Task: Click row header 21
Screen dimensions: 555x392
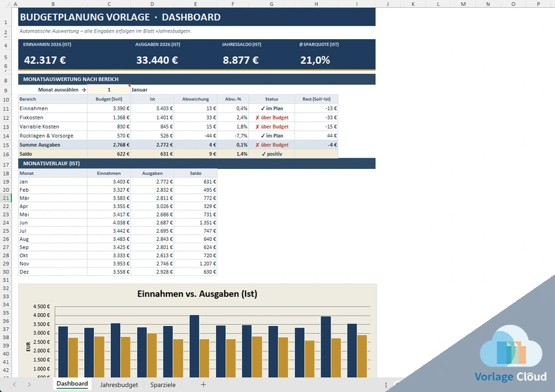Action: 6,198
